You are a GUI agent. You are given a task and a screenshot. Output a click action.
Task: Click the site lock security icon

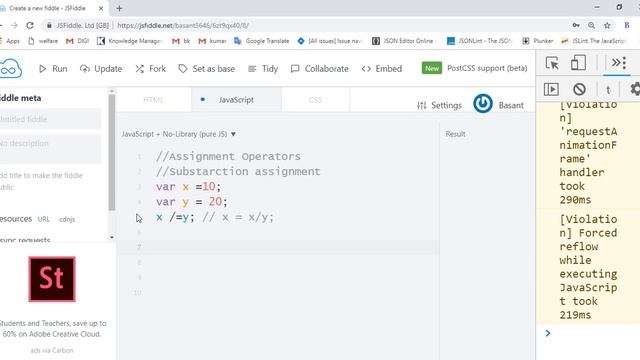click(x=49, y=25)
